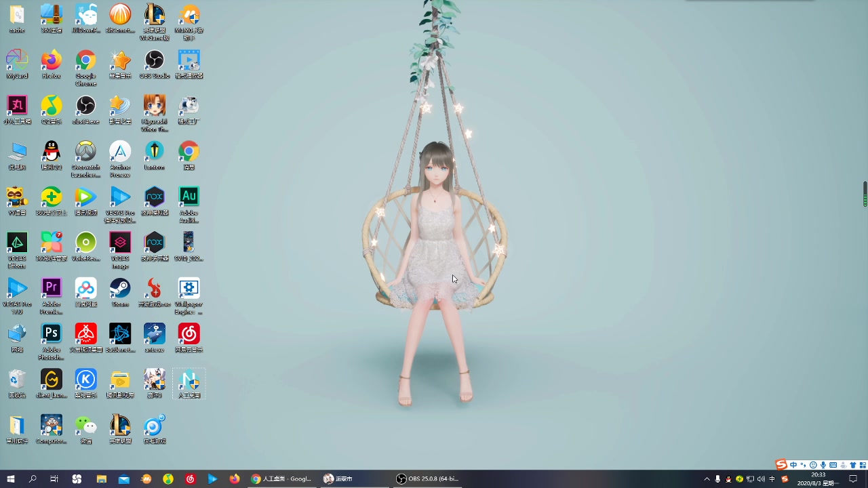Click the Sogou S input method icon
Viewport: 868px width, 488px height.
[x=781, y=465]
